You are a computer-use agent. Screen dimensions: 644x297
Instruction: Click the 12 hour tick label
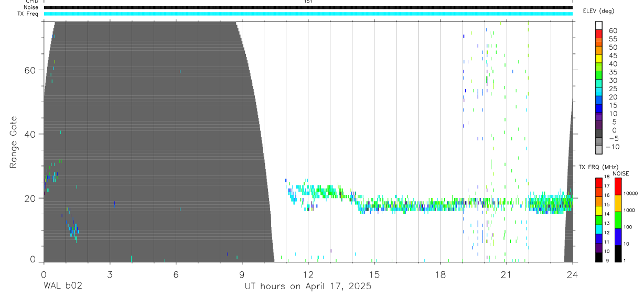[308, 273]
